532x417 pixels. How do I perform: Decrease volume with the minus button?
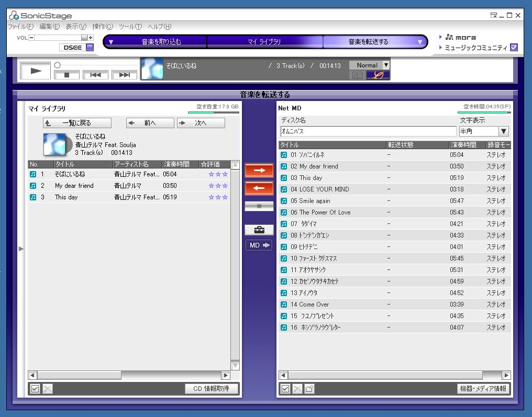click(x=31, y=38)
